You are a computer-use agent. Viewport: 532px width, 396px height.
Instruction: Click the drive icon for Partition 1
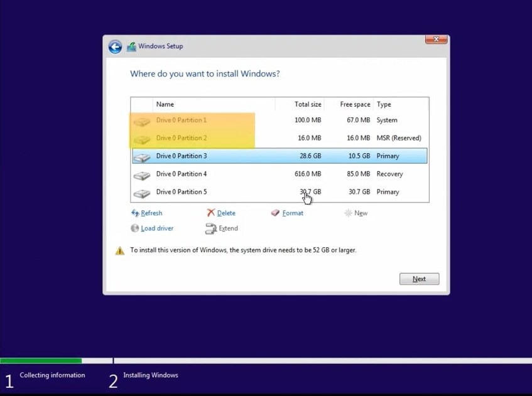tap(142, 121)
